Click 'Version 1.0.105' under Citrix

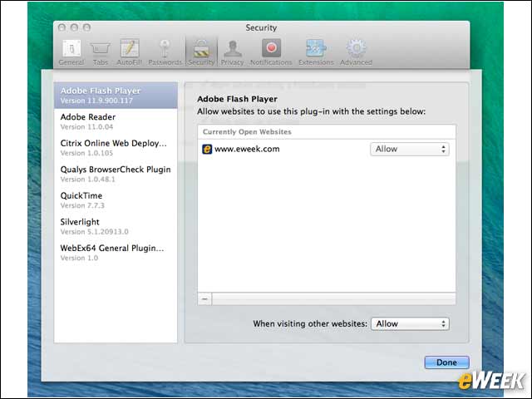tap(86, 153)
